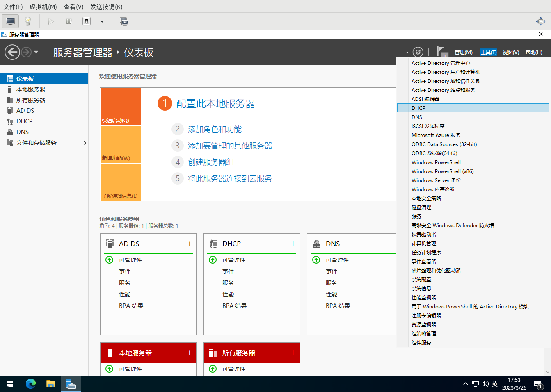Image resolution: width=551 pixels, height=392 pixels.
Task: Click the 创建服务器组 link
Action: pos(211,162)
